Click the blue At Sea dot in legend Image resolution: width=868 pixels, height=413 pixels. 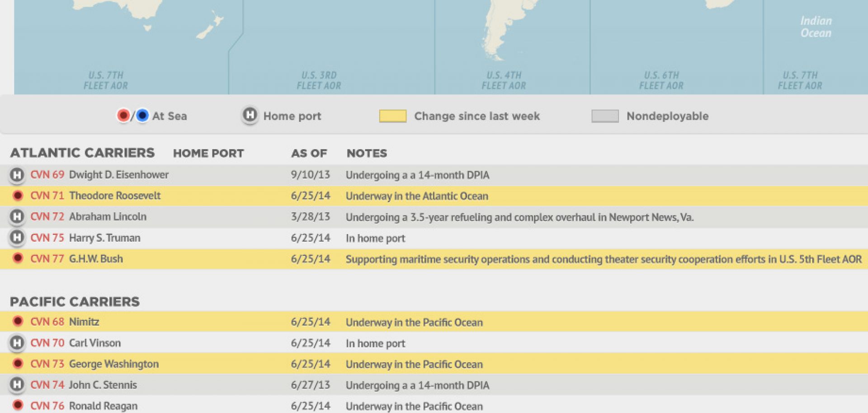[142, 116]
